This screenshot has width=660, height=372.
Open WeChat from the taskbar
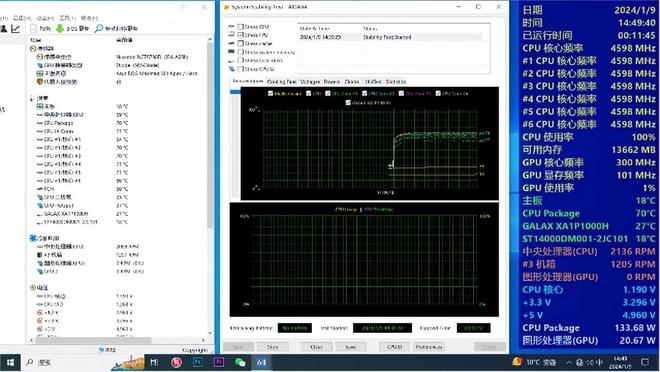[240, 362]
